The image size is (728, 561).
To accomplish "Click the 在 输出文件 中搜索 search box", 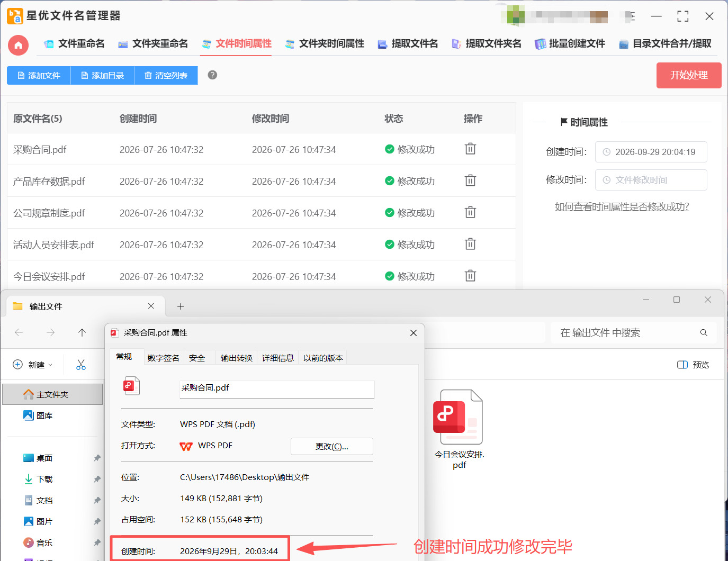I will (x=634, y=333).
